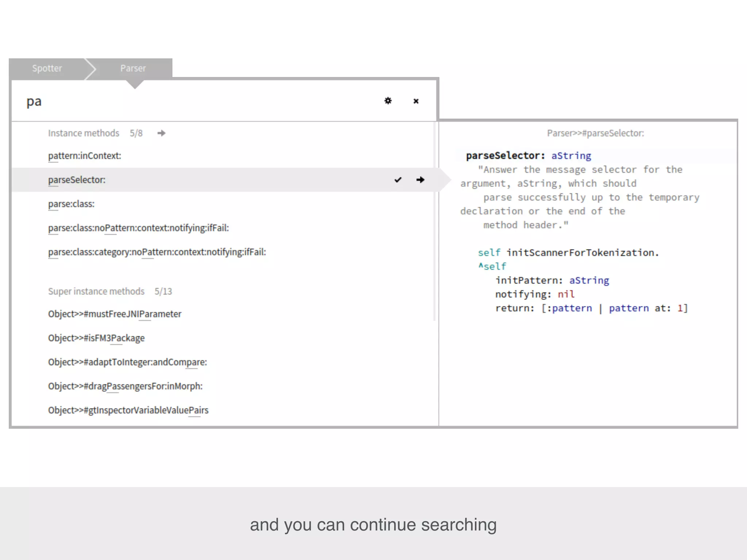Image resolution: width=747 pixels, height=560 pixels.
Task: Select Object>>#isFM3Package result
Action: (96, 338)
